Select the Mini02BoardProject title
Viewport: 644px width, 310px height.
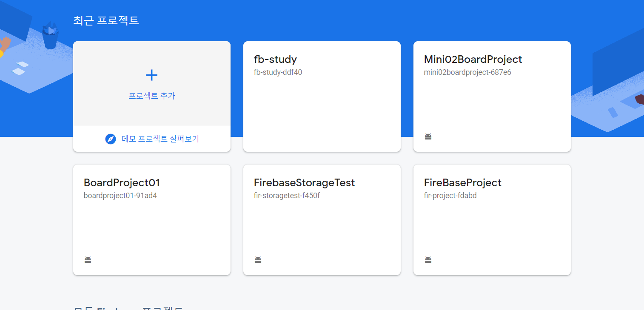click(473, 59)
